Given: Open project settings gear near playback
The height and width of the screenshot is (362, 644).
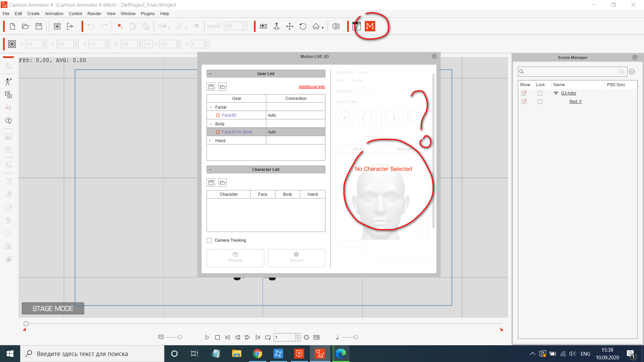Looking at the screenshot, I should click(x=307, y=338).
